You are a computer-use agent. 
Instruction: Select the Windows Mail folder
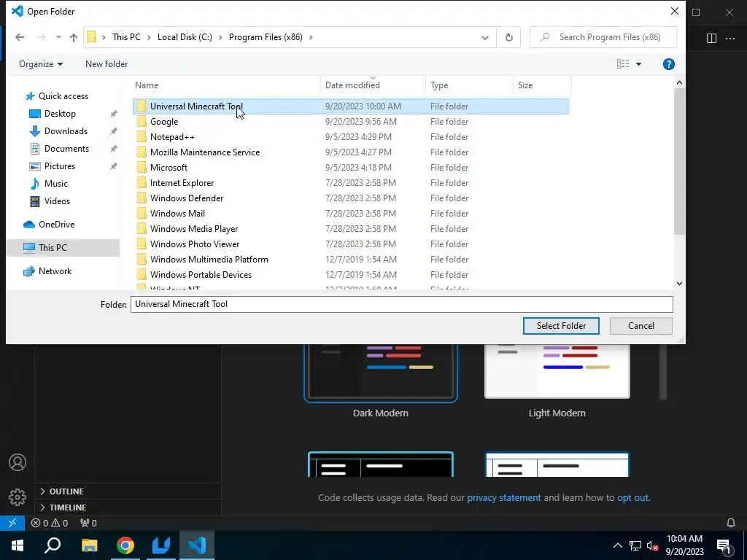(x=351, y=214)
